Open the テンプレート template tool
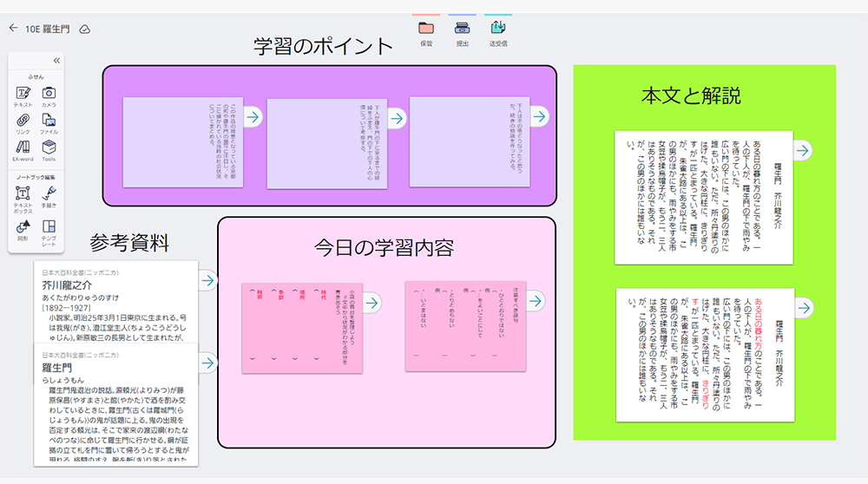The height and width of the screenshot is (484, 868). [x=49, y=232]
